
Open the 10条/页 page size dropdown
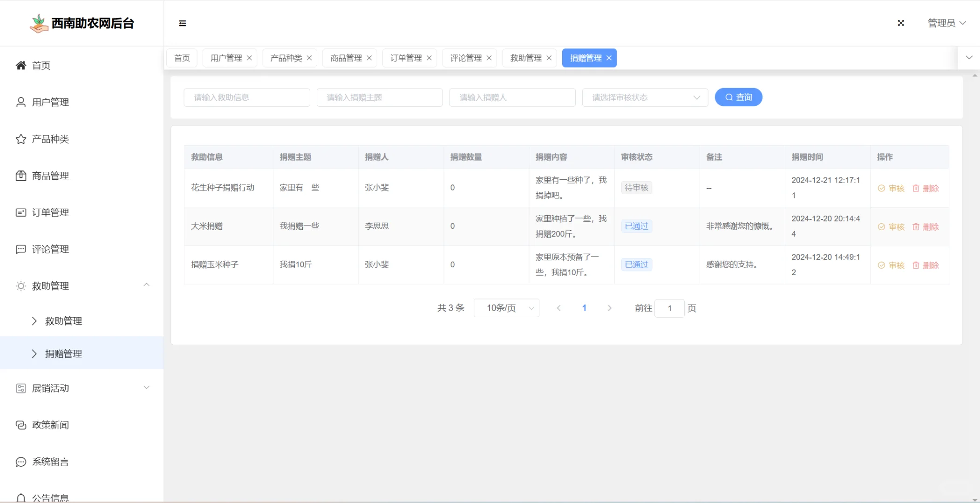point(506,308)
